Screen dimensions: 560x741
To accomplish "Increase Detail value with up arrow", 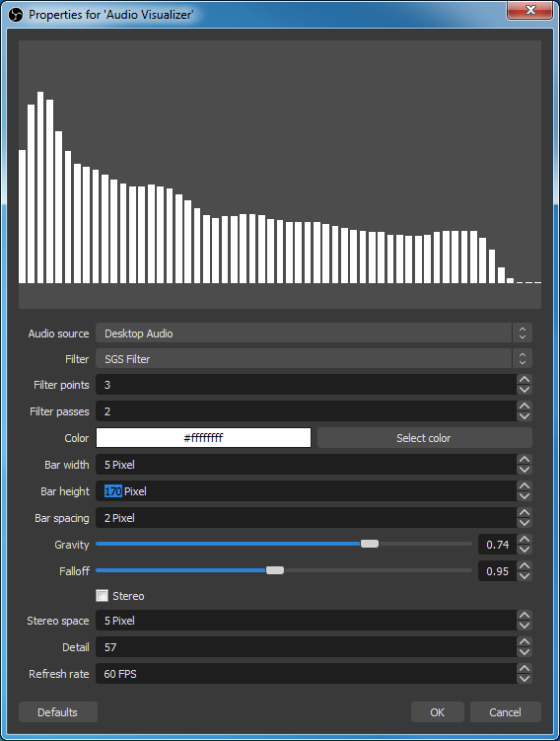I will pyautogui.click(x=525, y=641).
